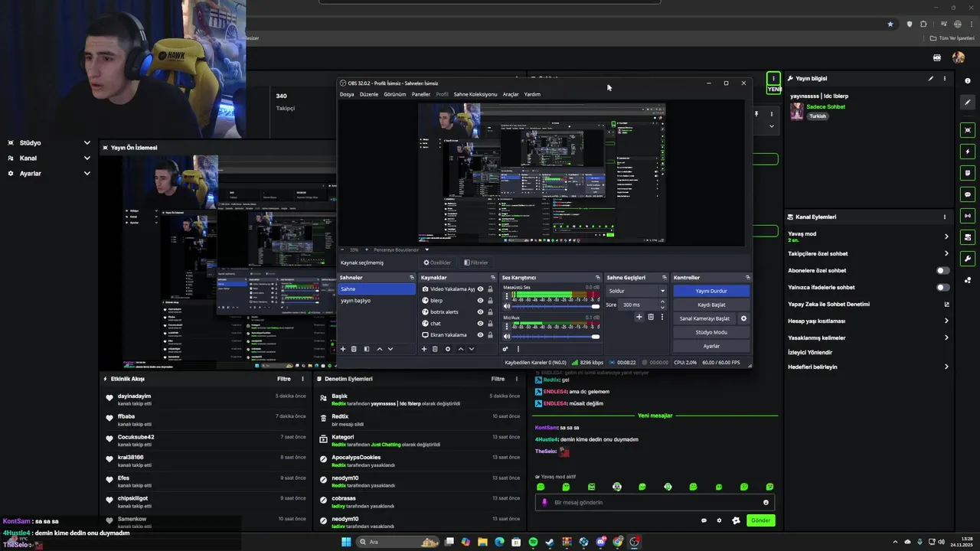The width and height of the screenshot is (980, 551).
Task: Open scene filters icon in Sahneler toolbar
Action: click(366, 349)
